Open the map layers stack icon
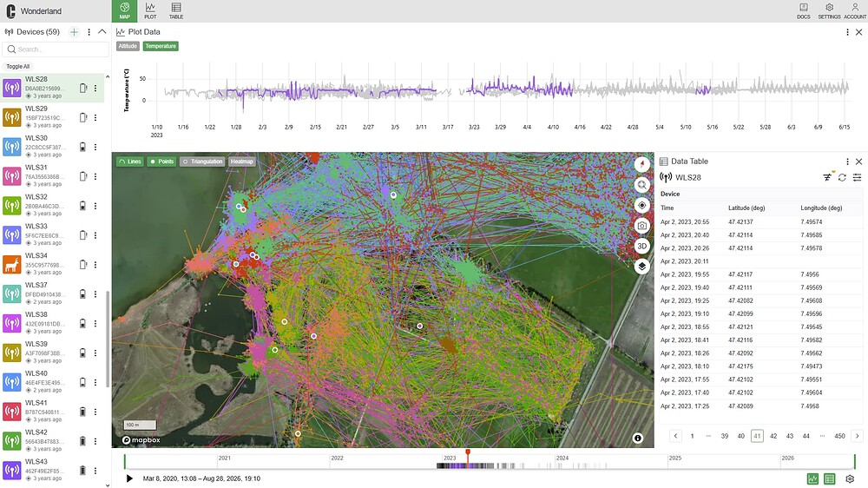Screen dimensions: 868x488 [641, 267]
